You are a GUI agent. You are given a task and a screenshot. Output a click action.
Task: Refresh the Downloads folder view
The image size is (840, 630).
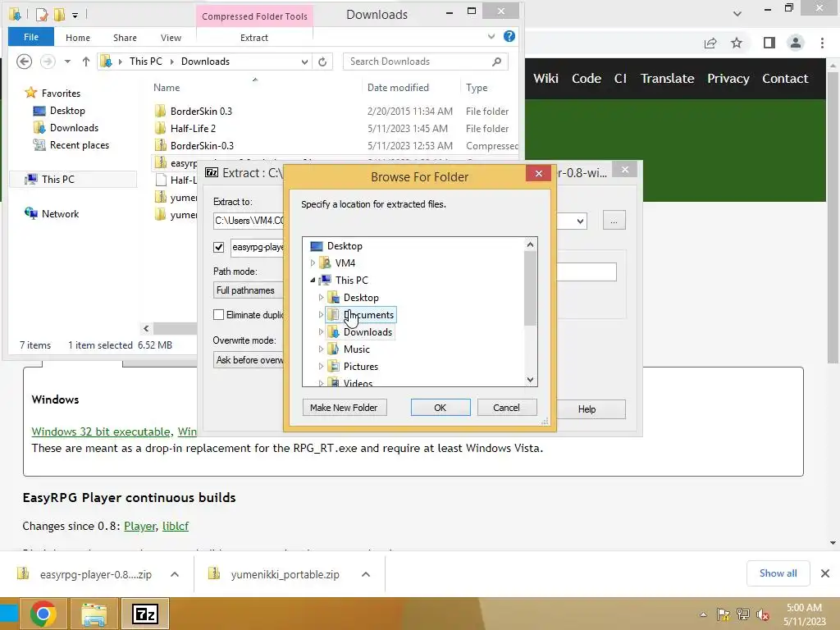click(x=322, y=62)
